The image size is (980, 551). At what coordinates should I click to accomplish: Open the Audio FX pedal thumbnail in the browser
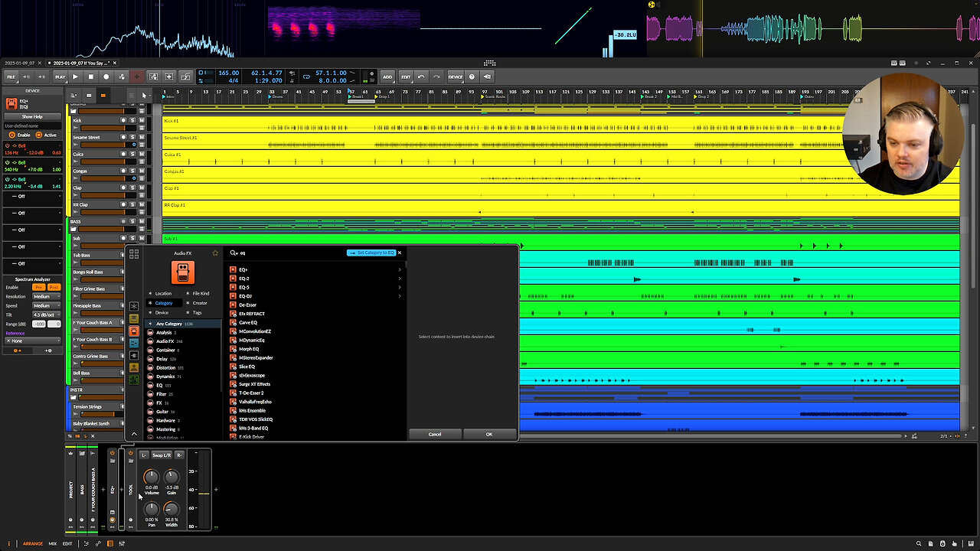click(x=182, y=272)
